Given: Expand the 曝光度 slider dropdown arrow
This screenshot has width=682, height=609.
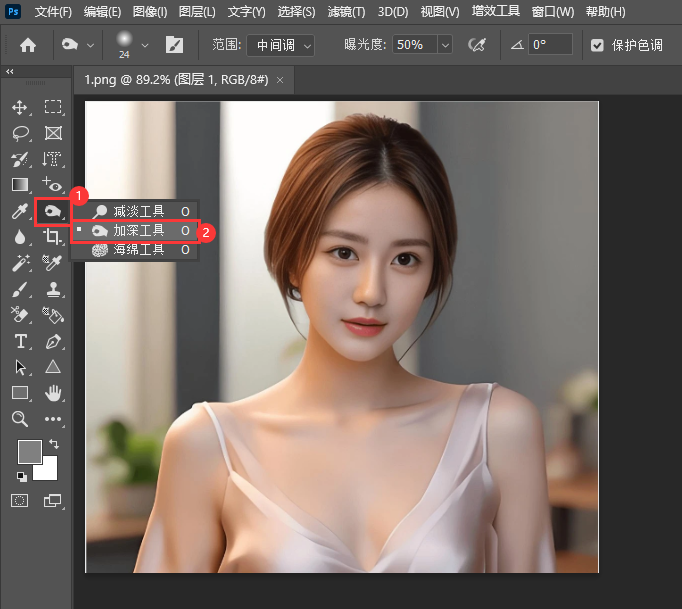Looking at the screenshot, I should (x=444, y=45).
